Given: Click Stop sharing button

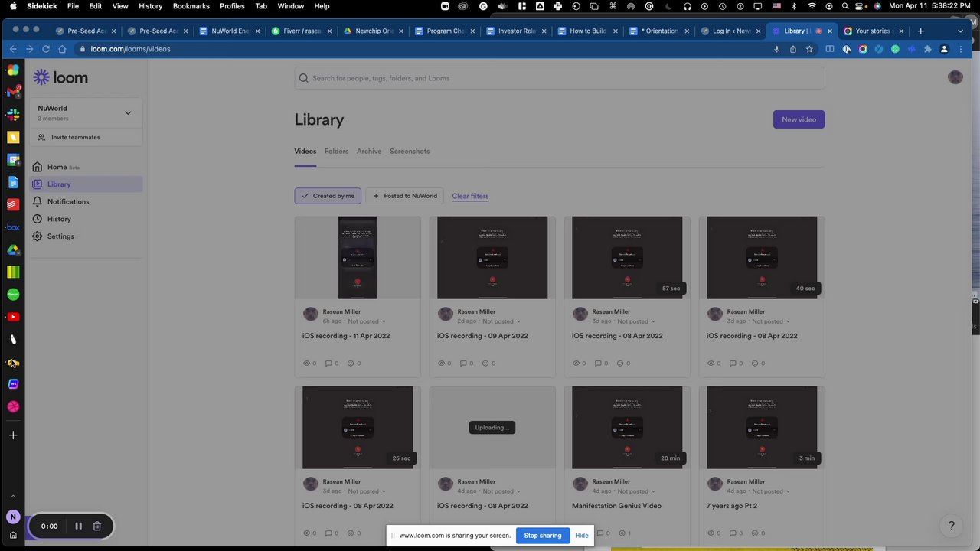Looking at the screenshot, I should pyautogui.click(x=542, y=536).
